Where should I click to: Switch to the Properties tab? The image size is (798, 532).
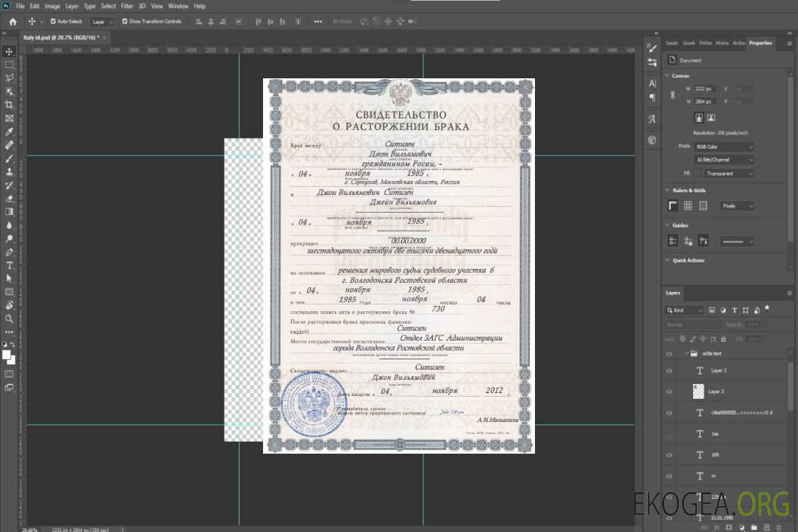tap(760, 44)
